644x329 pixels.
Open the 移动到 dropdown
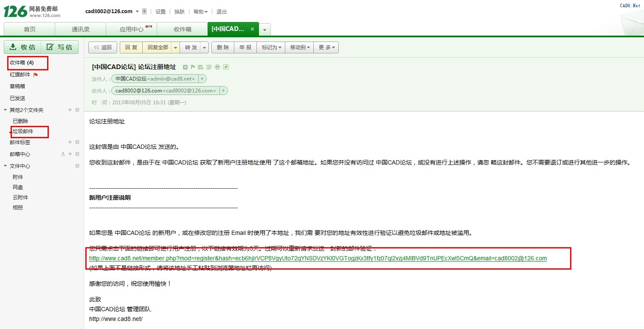pyautogui.click(x=299, y=47)
